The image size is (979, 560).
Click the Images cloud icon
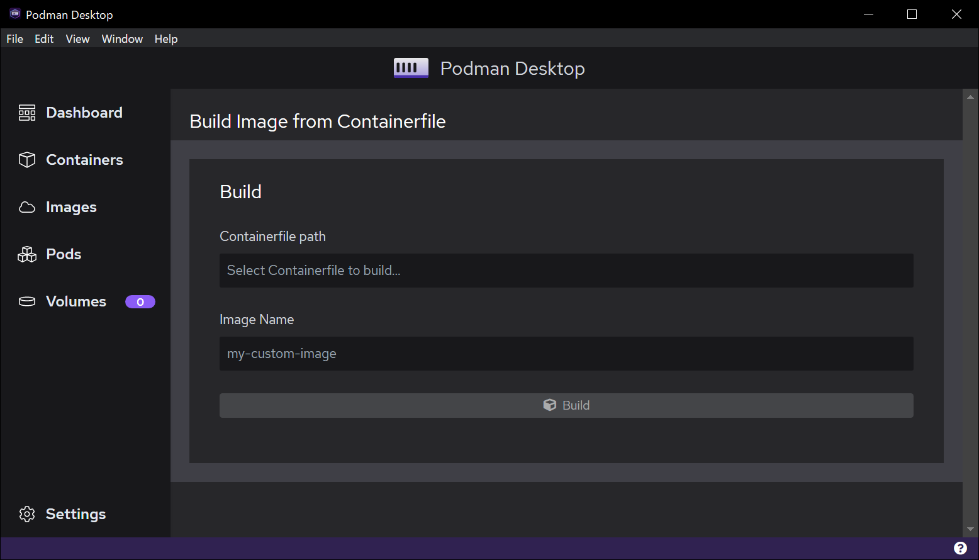coord(27,207)
